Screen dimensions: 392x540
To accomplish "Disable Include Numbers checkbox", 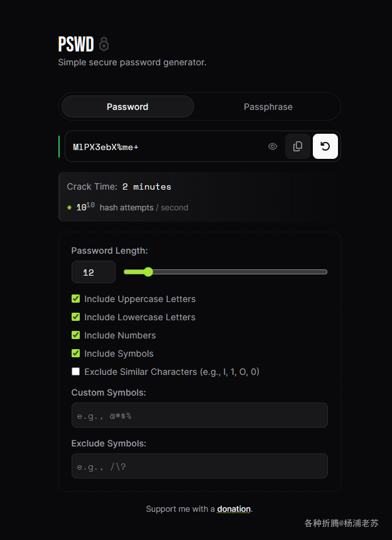I will click(x=76, y=335).
